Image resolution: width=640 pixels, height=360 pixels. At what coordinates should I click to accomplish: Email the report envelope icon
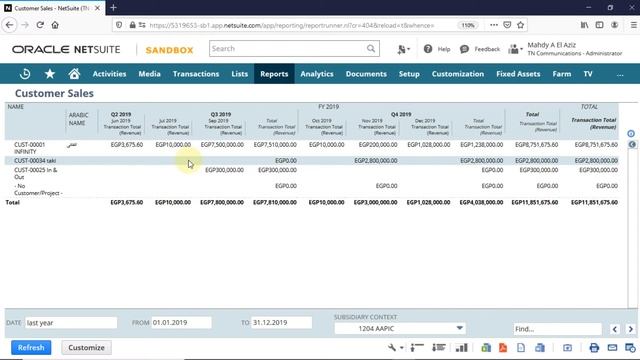pyautogui.click(x=612, y=348)
